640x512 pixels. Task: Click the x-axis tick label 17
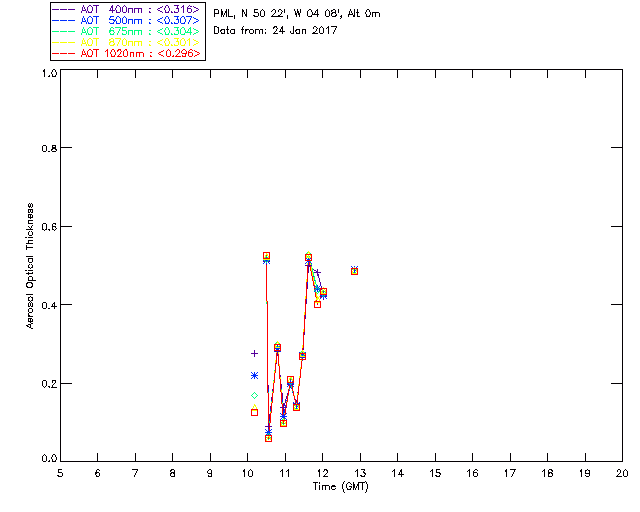(x=510, y=473)
